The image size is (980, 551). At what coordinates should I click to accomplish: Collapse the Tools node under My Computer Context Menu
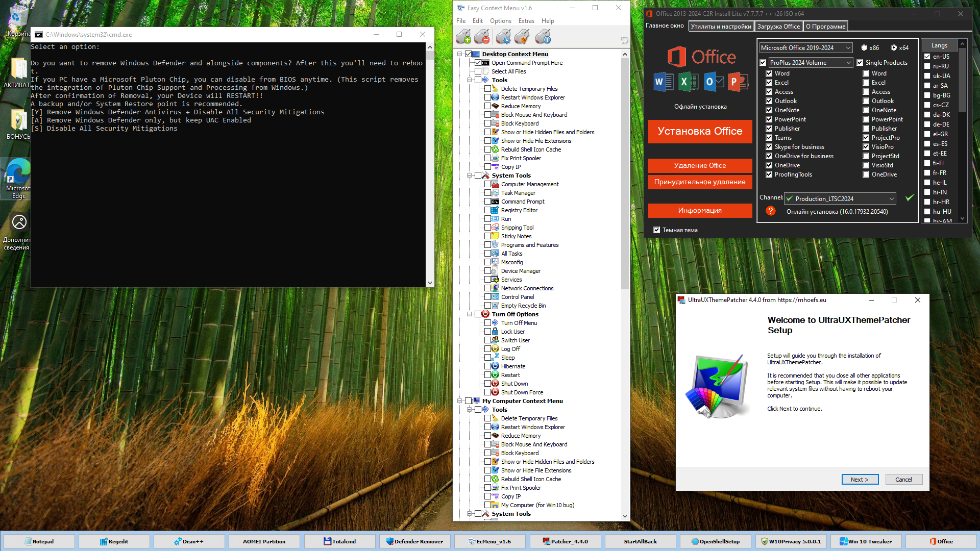pyautogui.click(x=470, y=410)
